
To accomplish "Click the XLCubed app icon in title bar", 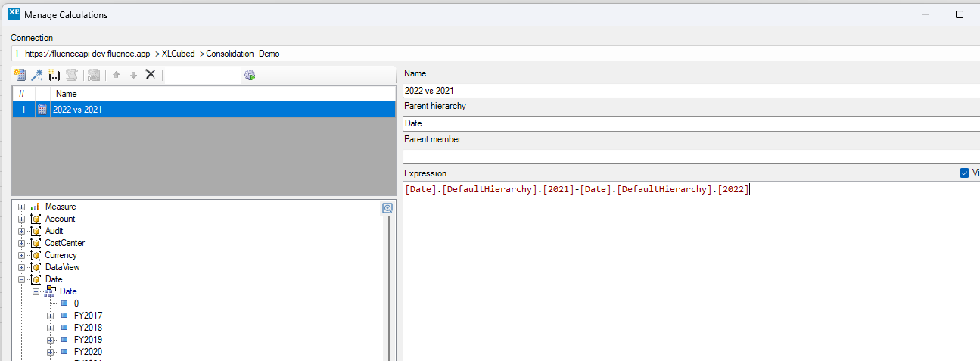I will [x=14, y=14].
